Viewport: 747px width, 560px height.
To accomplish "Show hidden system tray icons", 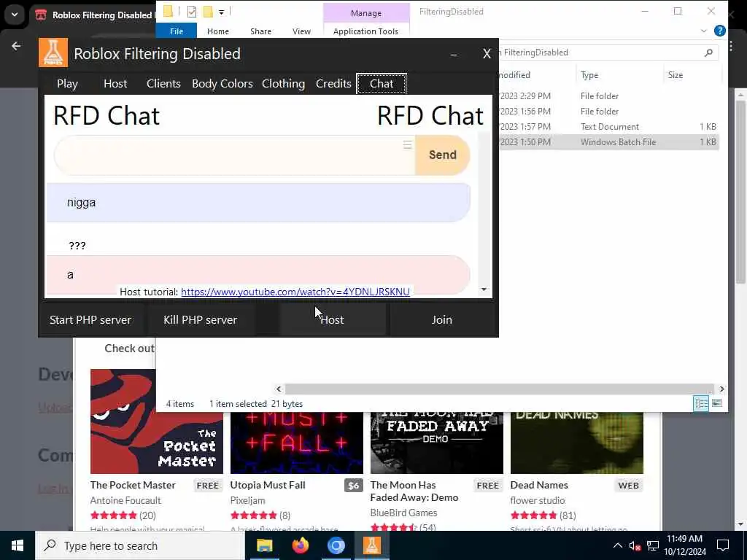I will [617, 545].
